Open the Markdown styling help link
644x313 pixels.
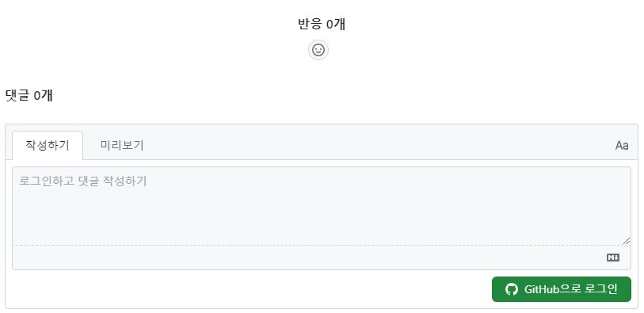point(613,258)
